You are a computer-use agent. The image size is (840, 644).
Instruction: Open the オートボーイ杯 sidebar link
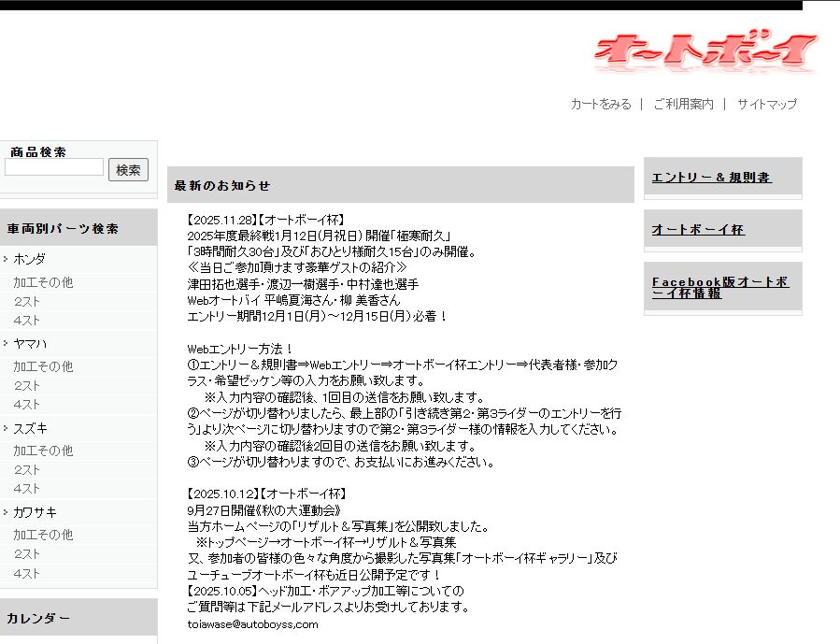698,230
